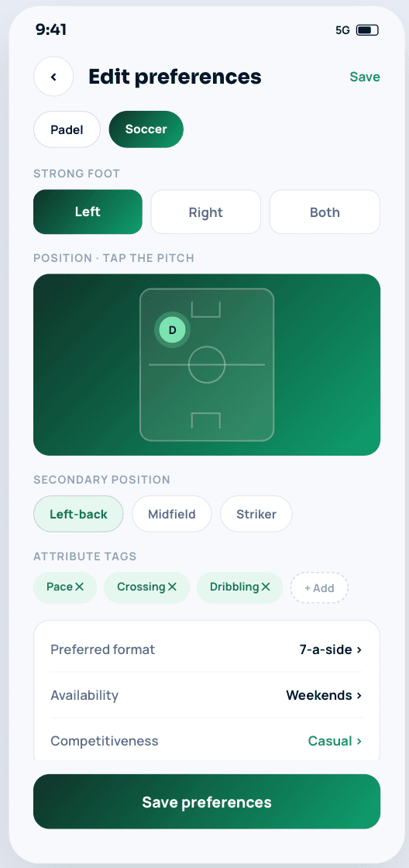The height and width of the screenshot is (868, 409).
Task: Remove the Pace attribute tag
Action: 79,587
